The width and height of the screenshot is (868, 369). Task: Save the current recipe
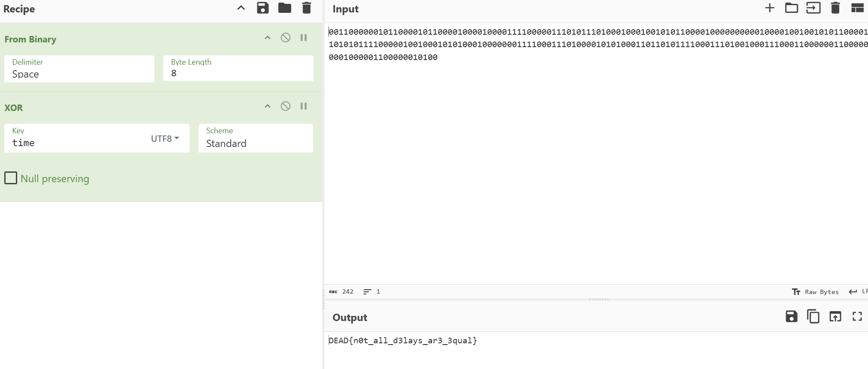pyautogui.click(x=262, y=8)
